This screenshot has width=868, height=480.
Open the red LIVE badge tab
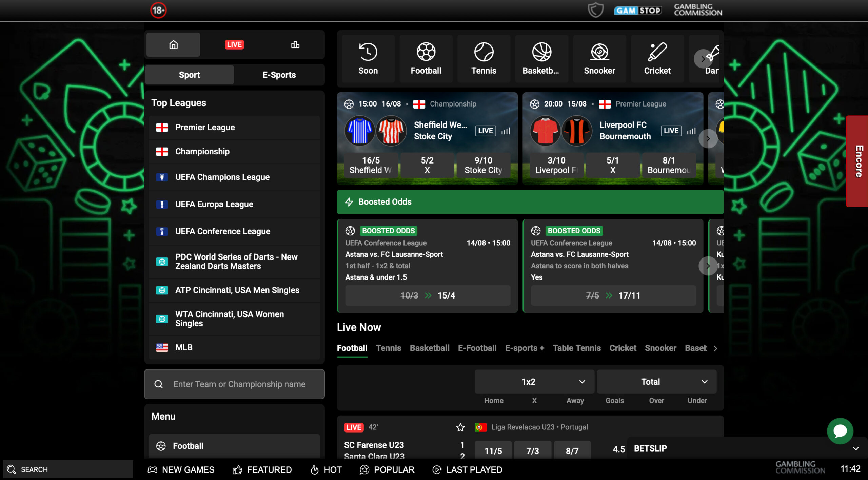234,44
